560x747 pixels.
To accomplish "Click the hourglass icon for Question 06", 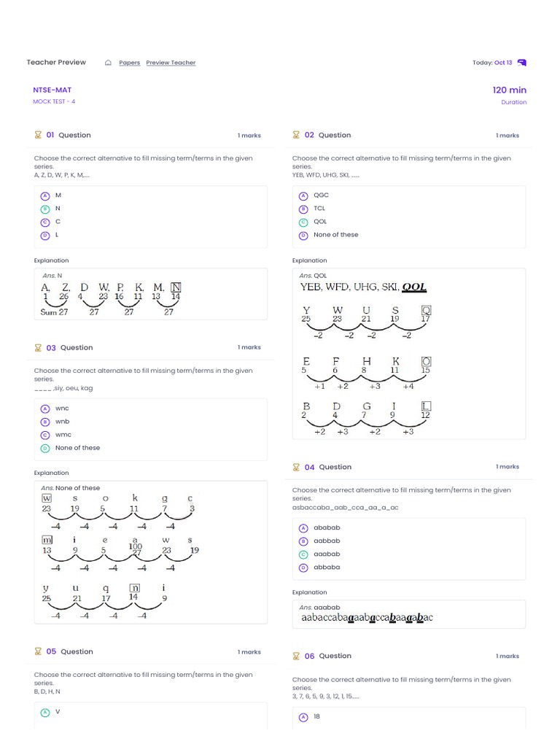I will (x=296, y=656).
